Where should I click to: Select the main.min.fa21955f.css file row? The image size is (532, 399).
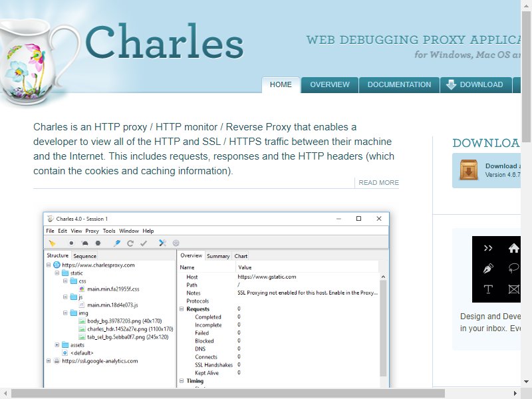click(113, 289)
